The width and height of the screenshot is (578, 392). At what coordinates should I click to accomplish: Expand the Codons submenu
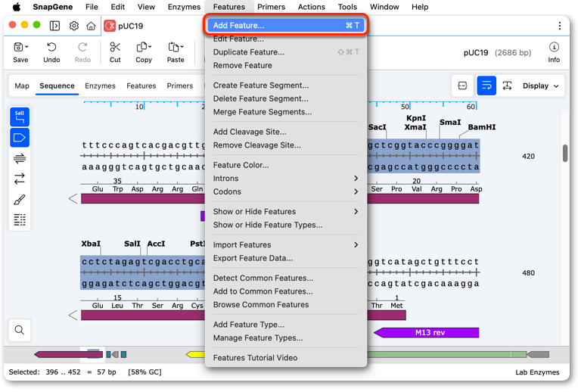[286, 191]
